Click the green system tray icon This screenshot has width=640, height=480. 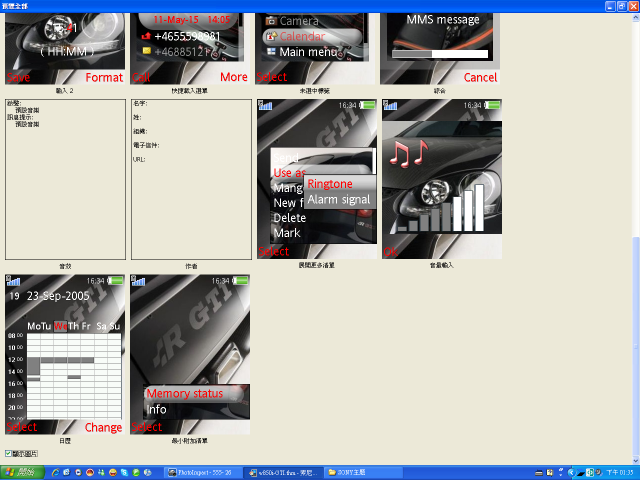[x=590, y=473]
